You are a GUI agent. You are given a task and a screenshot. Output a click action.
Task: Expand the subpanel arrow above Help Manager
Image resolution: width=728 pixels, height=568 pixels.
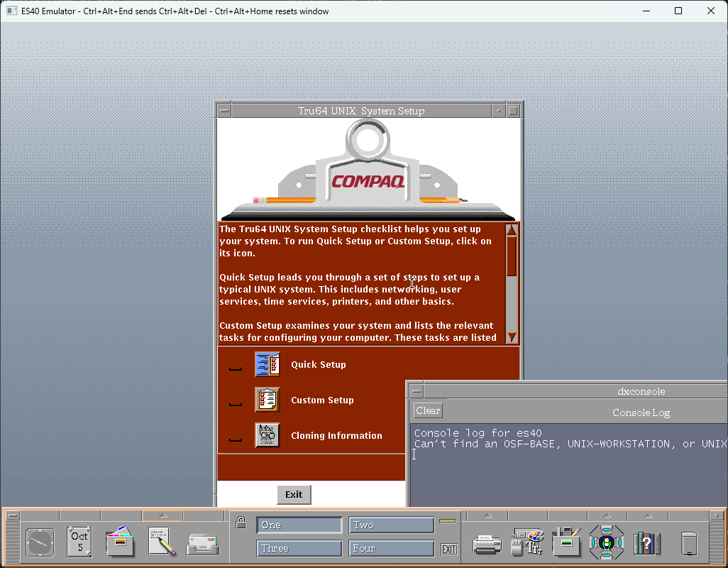pyautogui.click(x=648, y=515)
